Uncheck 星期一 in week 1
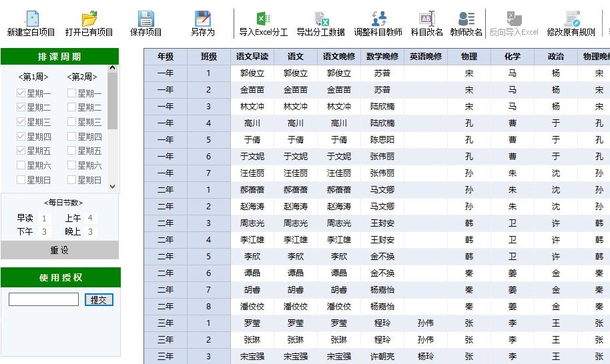This screenshot has width=610, height=364. (x=21, y=93)
